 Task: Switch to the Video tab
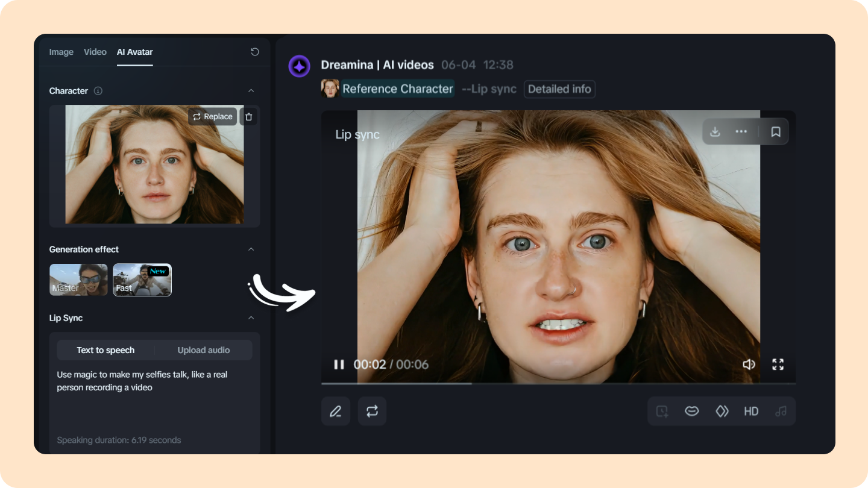pyautogui.click(x=95, y=52)
